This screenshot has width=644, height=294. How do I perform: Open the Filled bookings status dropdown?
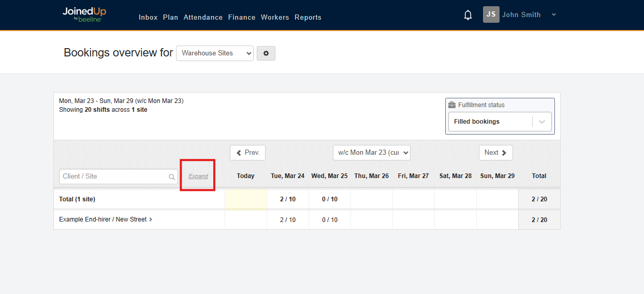[x=542, y=122]
